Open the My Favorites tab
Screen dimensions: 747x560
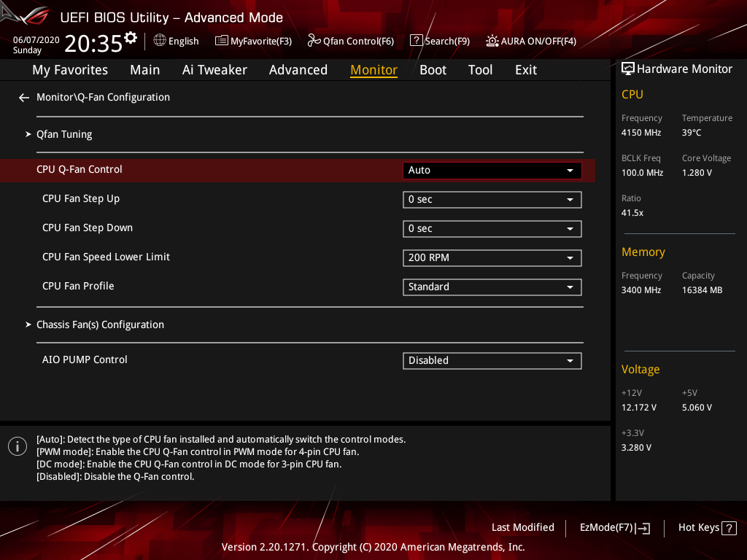70,70
